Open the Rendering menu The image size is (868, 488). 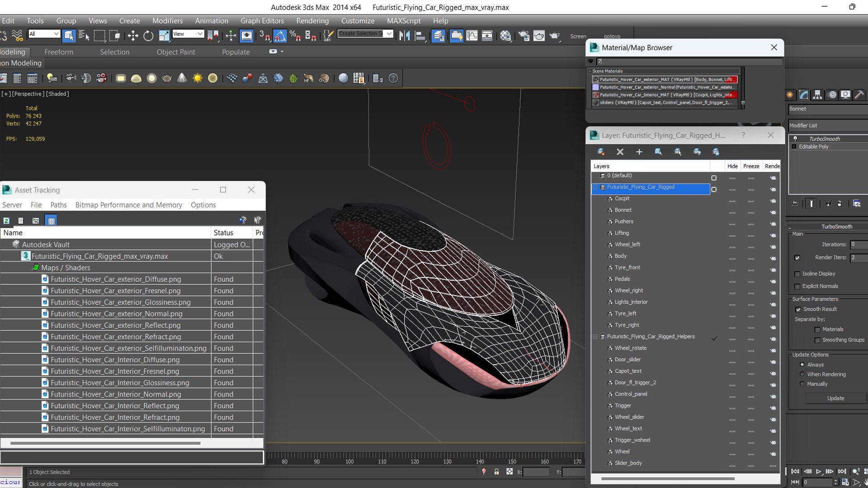coord(312,21)
